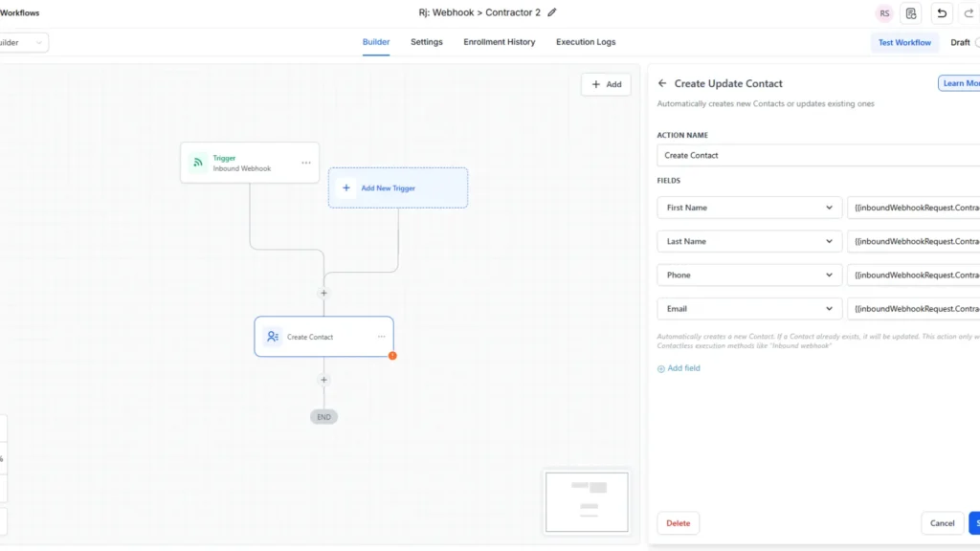
Task: Click the canvas minimap thumbnail
Action: pos(587,502)
